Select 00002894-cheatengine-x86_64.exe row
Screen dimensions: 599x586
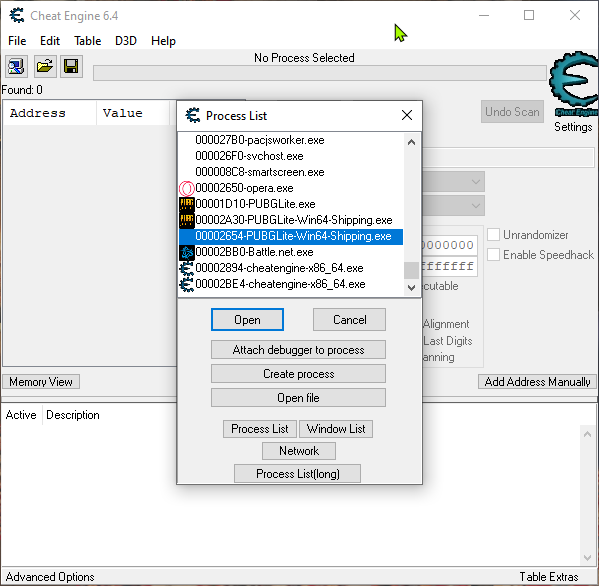click(x=291, y=269)
